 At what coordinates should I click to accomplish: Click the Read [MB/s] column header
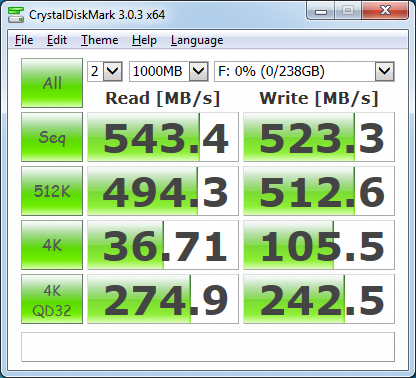pyautogui.click(x=163, y=98)
